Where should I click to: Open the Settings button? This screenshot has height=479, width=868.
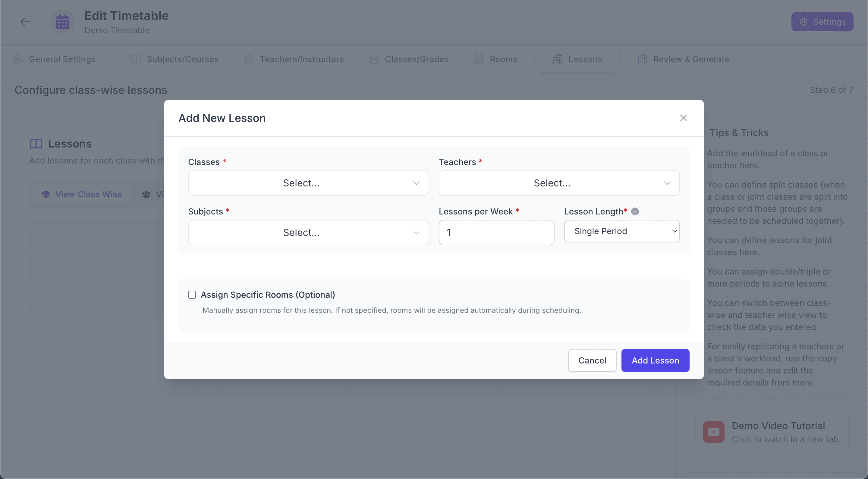[822, 22]
